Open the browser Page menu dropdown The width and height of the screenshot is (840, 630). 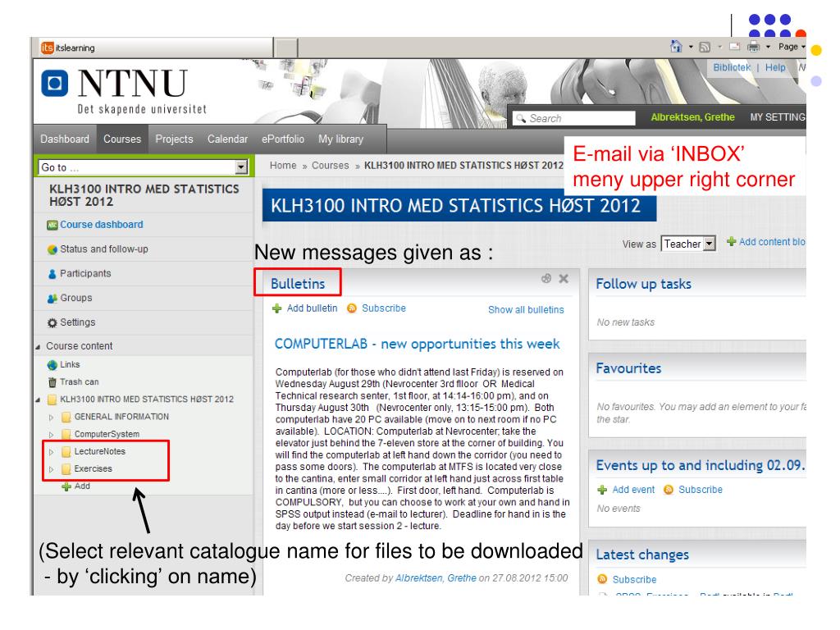(792, 47)
